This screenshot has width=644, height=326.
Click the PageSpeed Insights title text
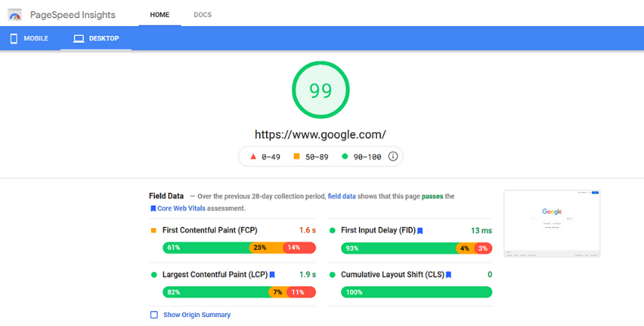[73, 15]
